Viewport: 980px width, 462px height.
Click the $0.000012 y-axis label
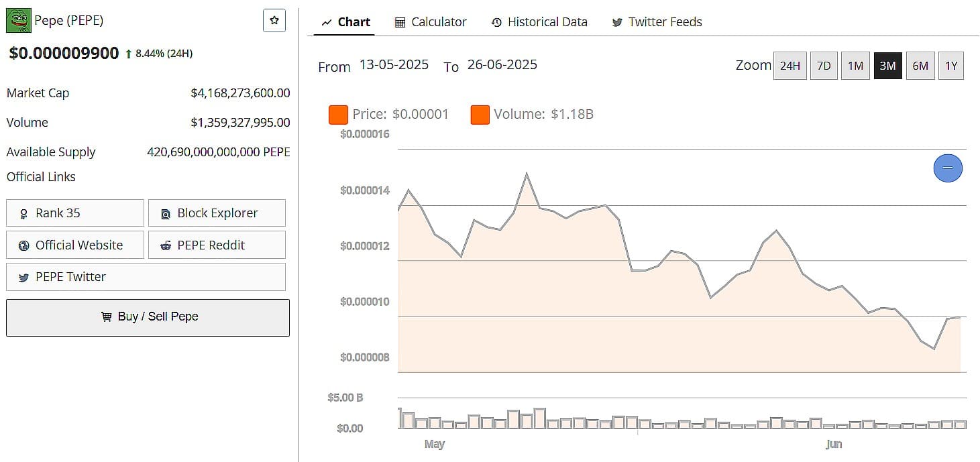coord(364,246)
